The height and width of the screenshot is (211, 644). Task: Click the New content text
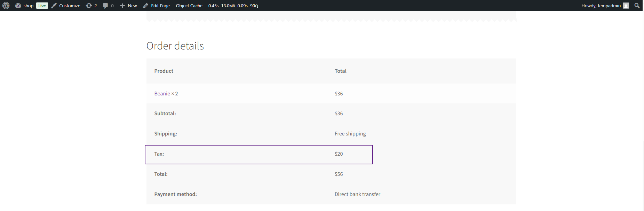point(132,6)
